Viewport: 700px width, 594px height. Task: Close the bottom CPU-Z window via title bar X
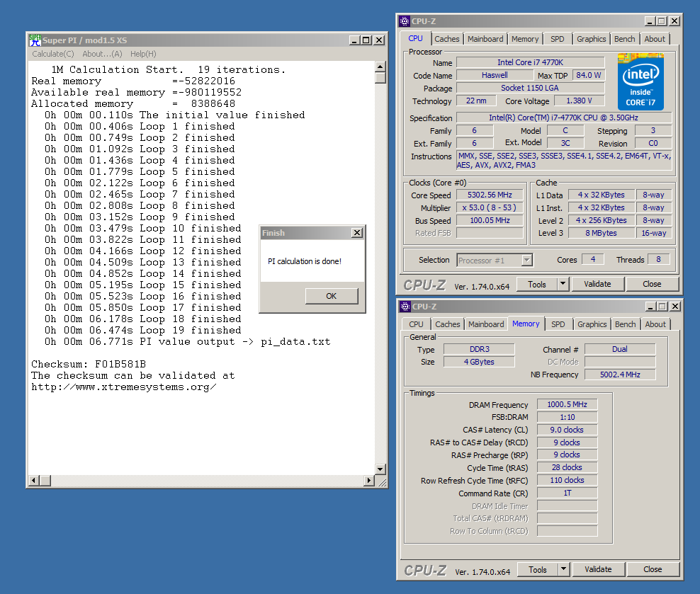pyautogui.click(x=675, y=307)
